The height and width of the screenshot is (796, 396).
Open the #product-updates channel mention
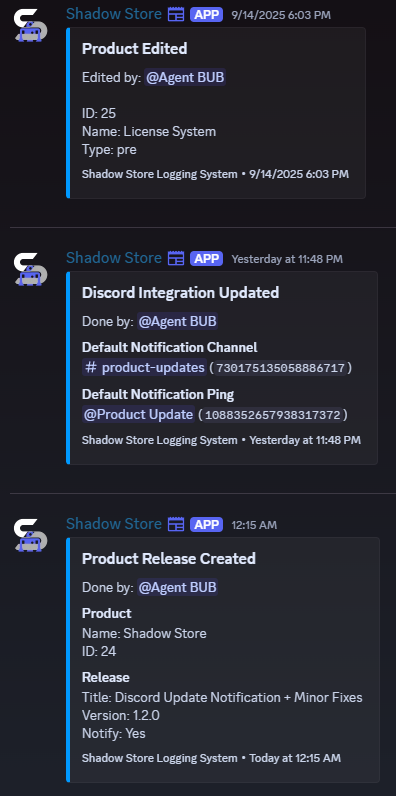pos(145,368)
